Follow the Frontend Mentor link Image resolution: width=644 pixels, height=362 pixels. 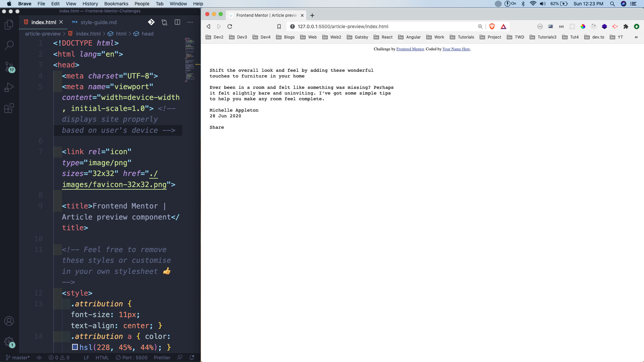coord(410,49)
